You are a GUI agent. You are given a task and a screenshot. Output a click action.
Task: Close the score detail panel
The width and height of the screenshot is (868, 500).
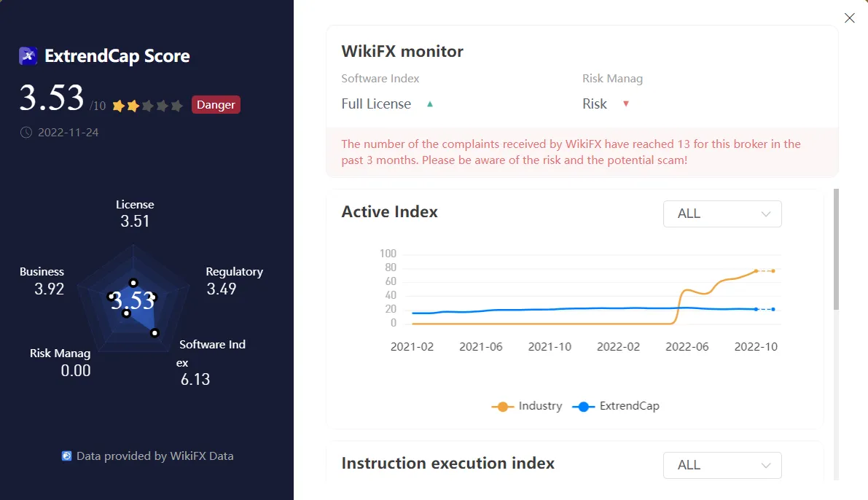pos(849,17)
